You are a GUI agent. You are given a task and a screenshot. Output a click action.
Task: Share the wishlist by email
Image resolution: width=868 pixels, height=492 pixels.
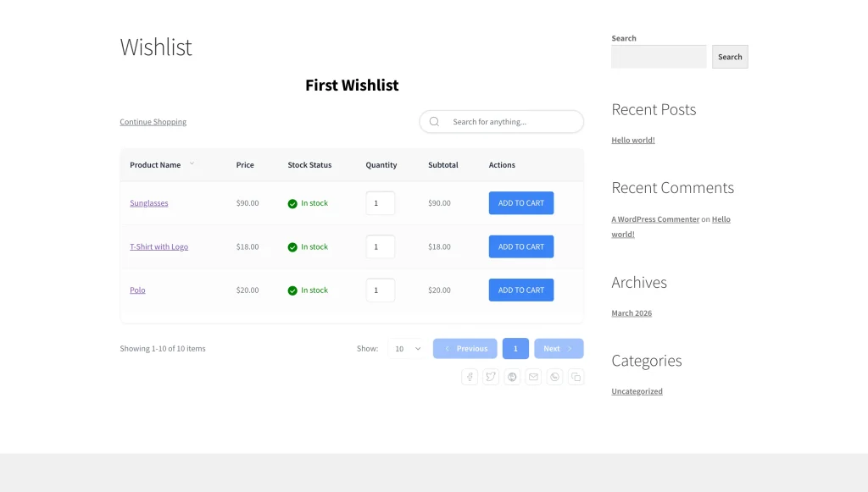pyautogui.click(x=533, y=377)
